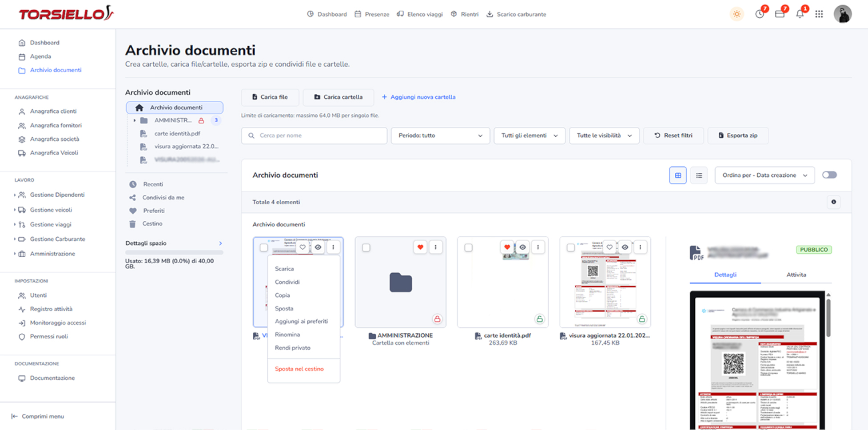Click the Carica cartella button
The width and height of the screenshot is (868, 430).
pos(338,97)
